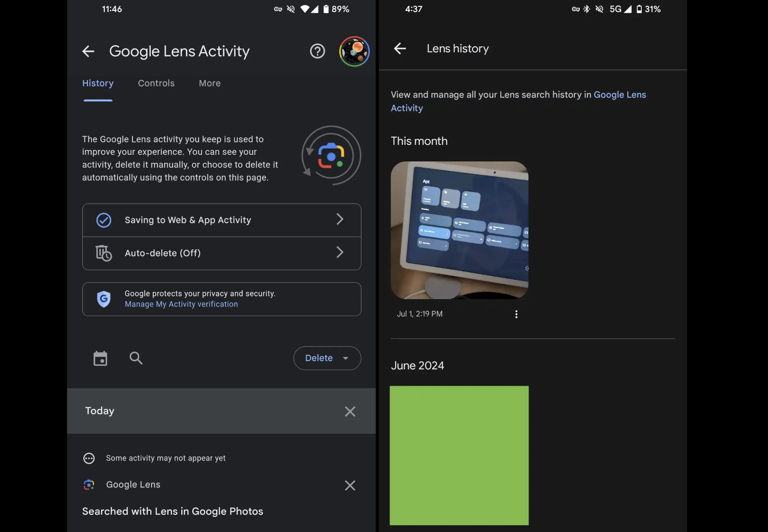Expand the Auto-delete (Off) chevron
The width and height of the screenshot is (768, 532).
tap(340, 253)
